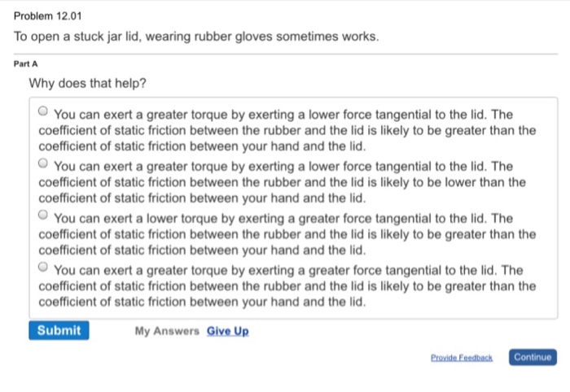Select the second answer choice radio button
This screenshot has width=570, height=392.
(x=44, y=164)
